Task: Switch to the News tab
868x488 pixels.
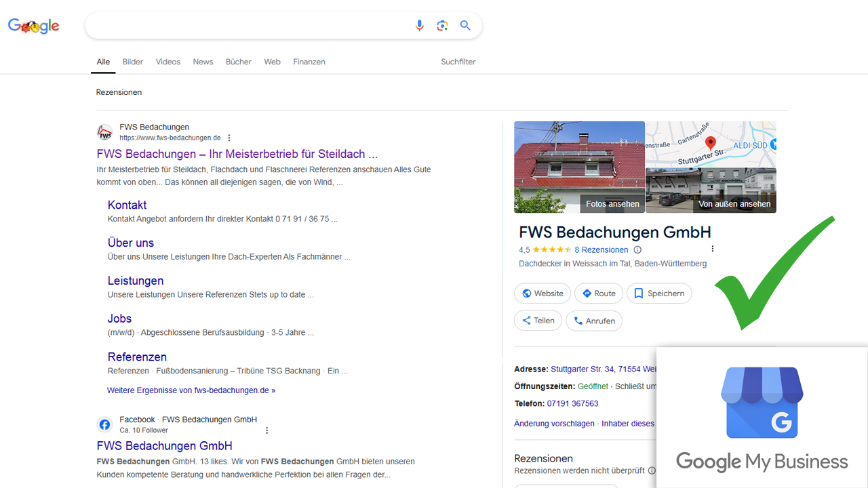Action: (203, 62)
